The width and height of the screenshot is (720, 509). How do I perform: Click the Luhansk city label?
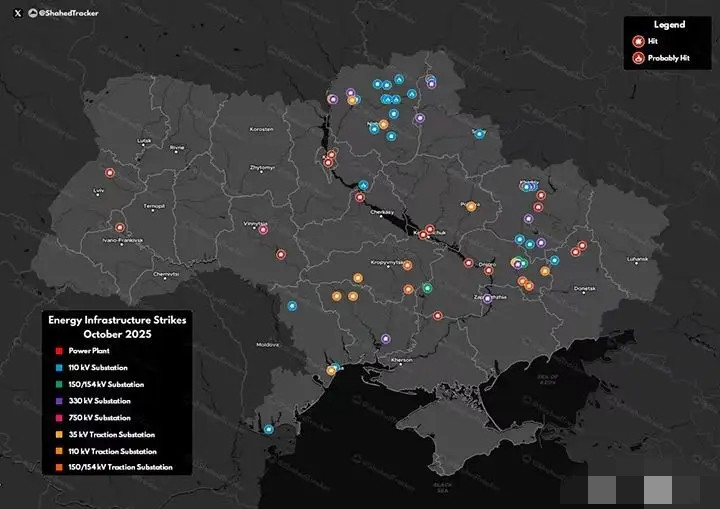tap(637, 259)
